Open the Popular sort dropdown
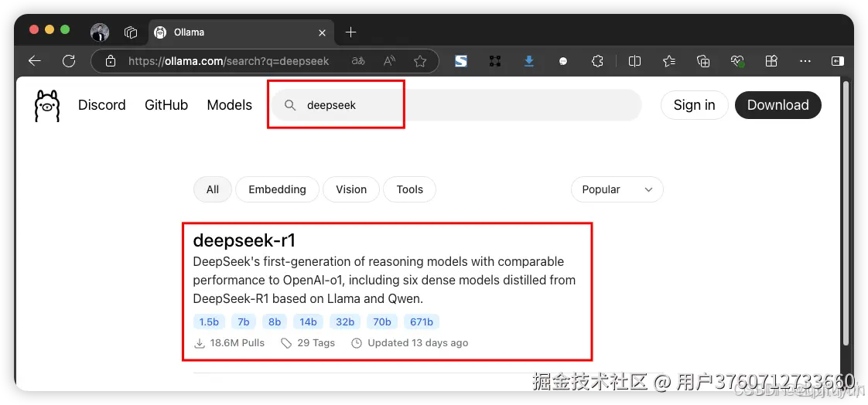 click(x=617, y=189)
